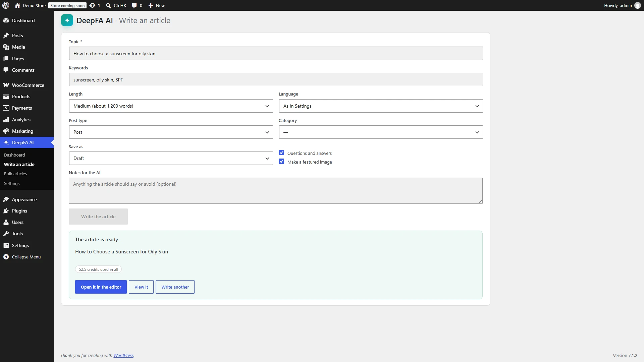The width and height of the screenshot is (644, 362).
Task: Click the Users person icon
Action: (6, 222)
